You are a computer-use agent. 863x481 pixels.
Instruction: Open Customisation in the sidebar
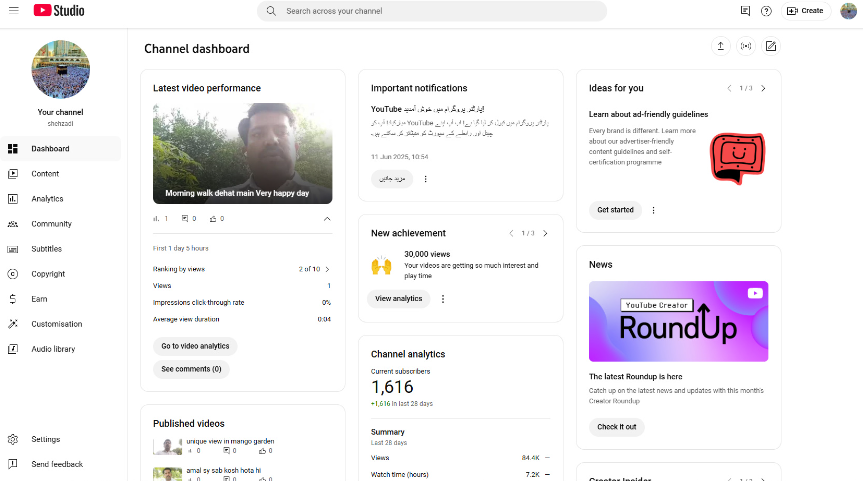61,324
